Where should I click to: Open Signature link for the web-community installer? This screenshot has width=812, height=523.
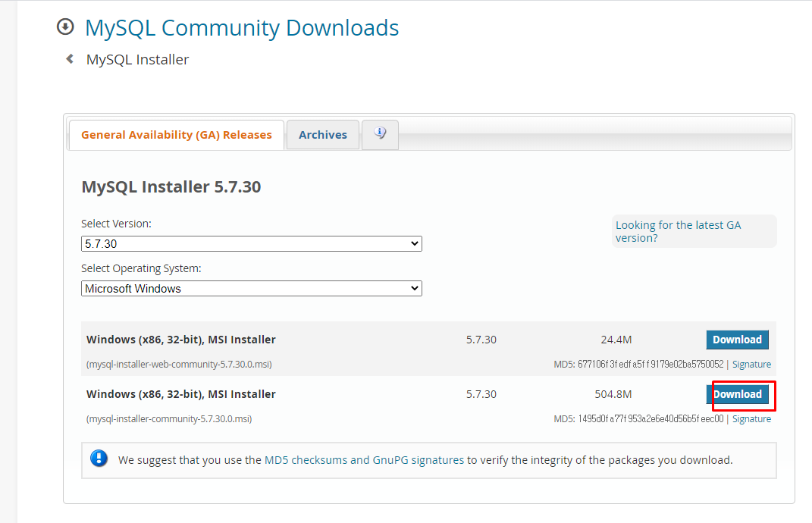[751, 364]
